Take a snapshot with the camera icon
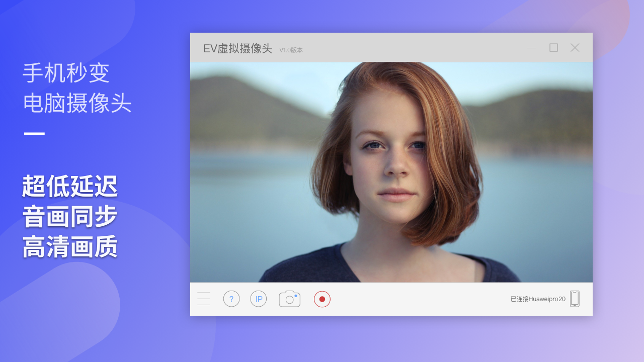The width and height of the screenshot is (644, 362). 289,299
